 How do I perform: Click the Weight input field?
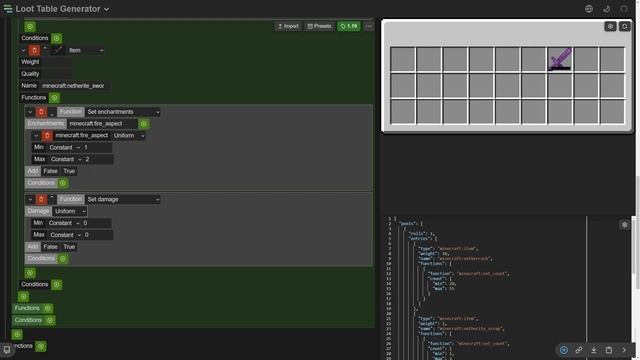(x=56, y=62)
